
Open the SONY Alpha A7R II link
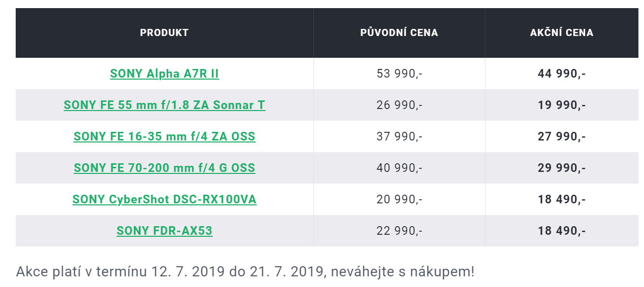(x=165, y=74)
